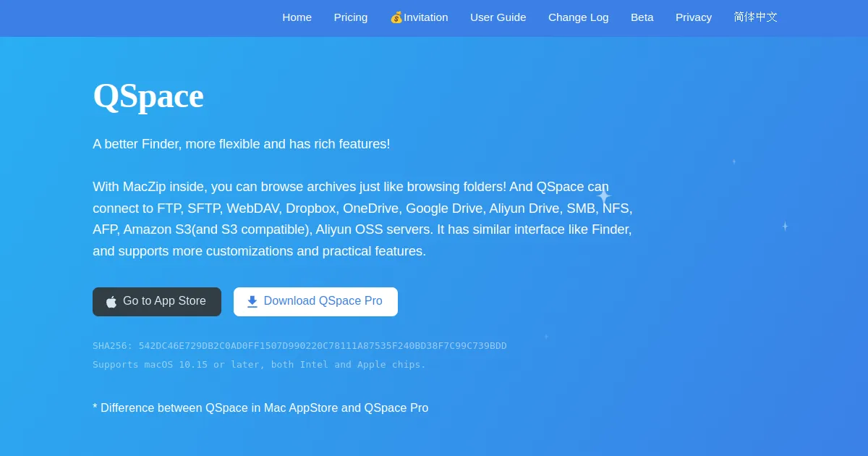The width and height of the screenshot is (868, 456).
Task: Click 'Supports macOS 10.15 or later' text
Action: click(259, 365)
